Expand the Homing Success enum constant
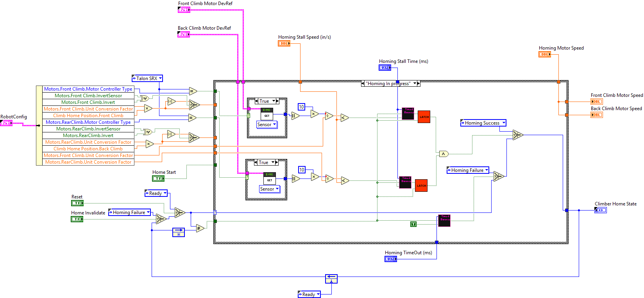 (x=503, y=123)
